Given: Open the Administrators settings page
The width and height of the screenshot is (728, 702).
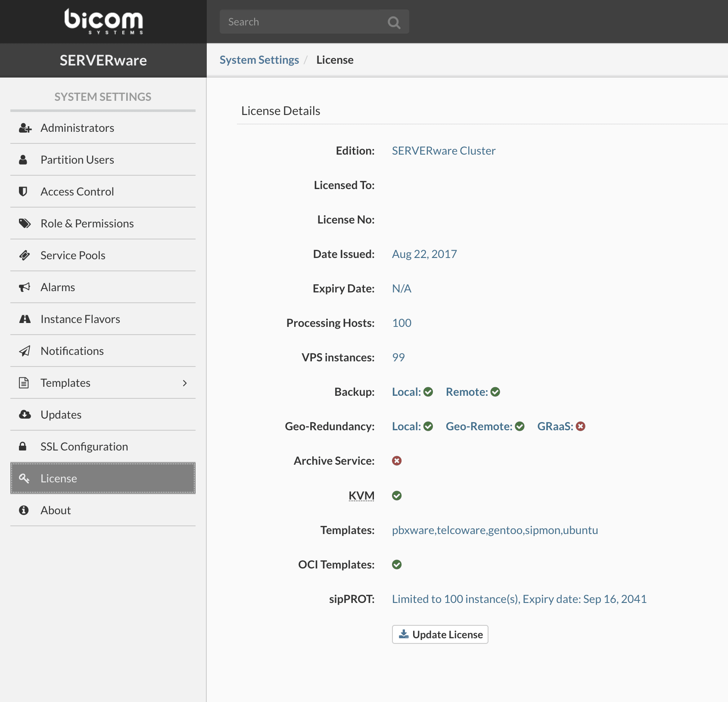Looking at the screenshot, I should (x=103, y=128).
